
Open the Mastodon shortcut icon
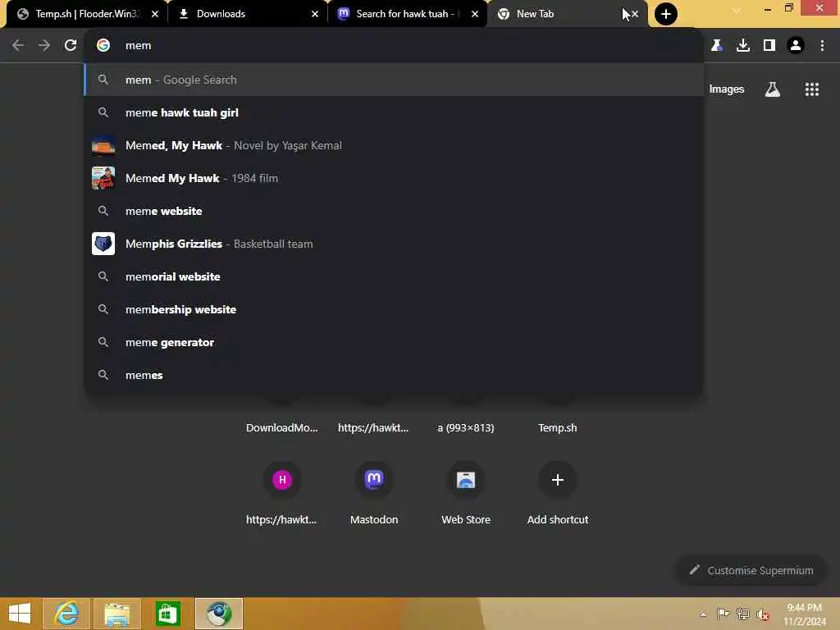tap(374, 479)
